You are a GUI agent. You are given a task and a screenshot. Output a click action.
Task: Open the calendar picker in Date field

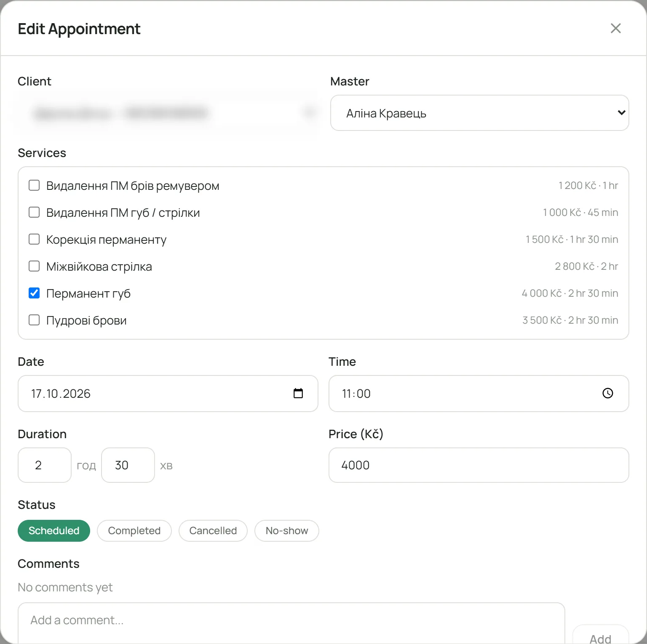click(298, 393)
